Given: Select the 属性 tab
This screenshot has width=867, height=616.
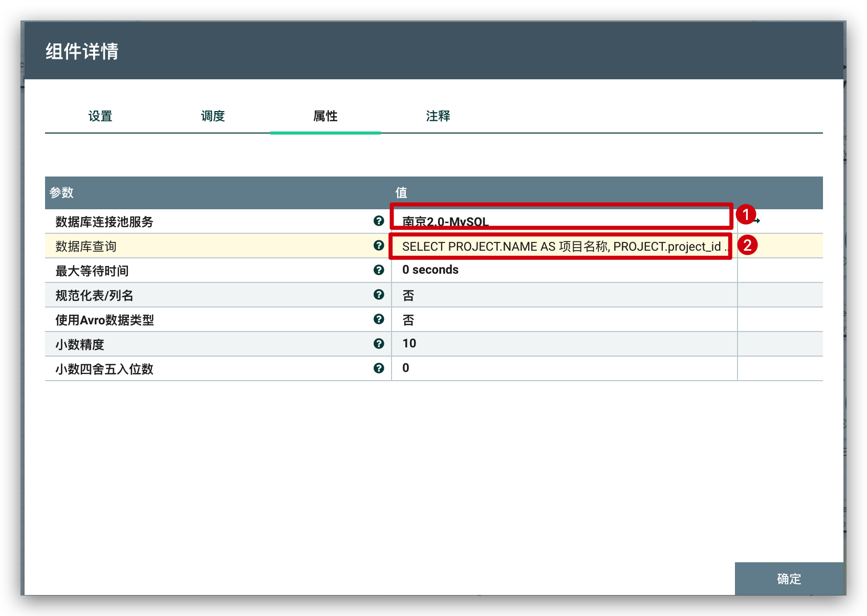Looking at the screenshot, I should [326, 116].
